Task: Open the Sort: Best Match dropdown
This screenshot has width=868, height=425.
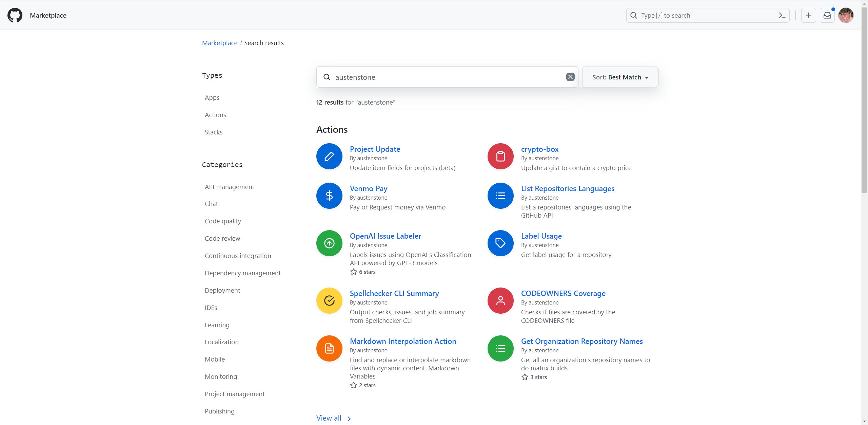Action: click(x=620, y=77)
